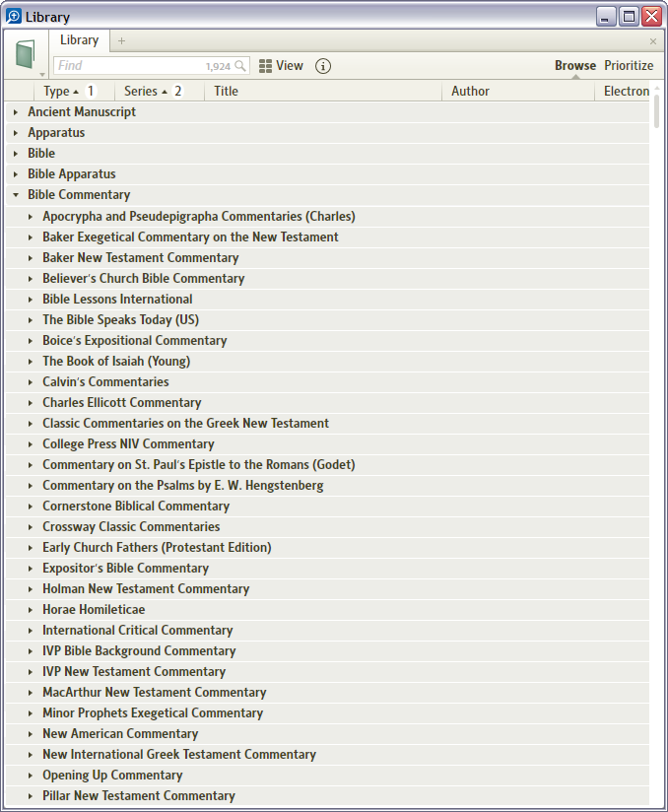Select Early Church Fathers (Protestant Edition)
This screenshot has width=668, height=812.
pos(327,547)
